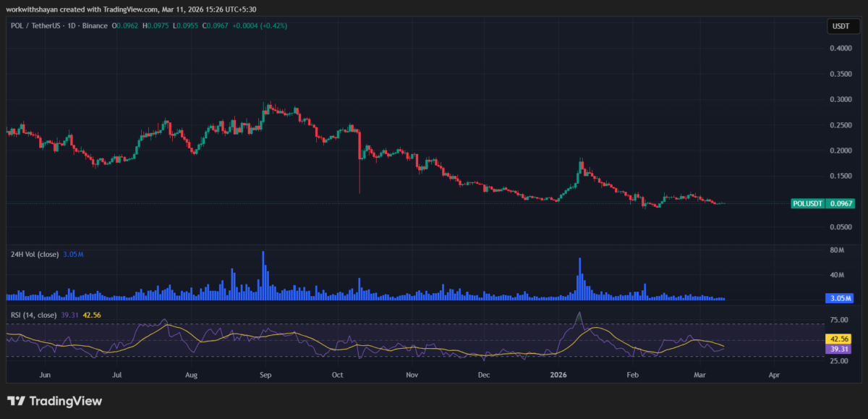Click the blue 3.05M volume axis label

click(x=840, y=298)
